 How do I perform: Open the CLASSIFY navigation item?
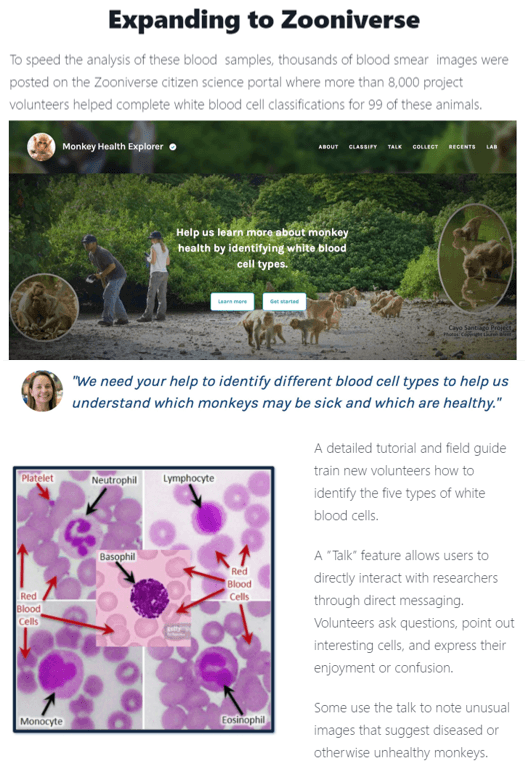tap(363, 147)
